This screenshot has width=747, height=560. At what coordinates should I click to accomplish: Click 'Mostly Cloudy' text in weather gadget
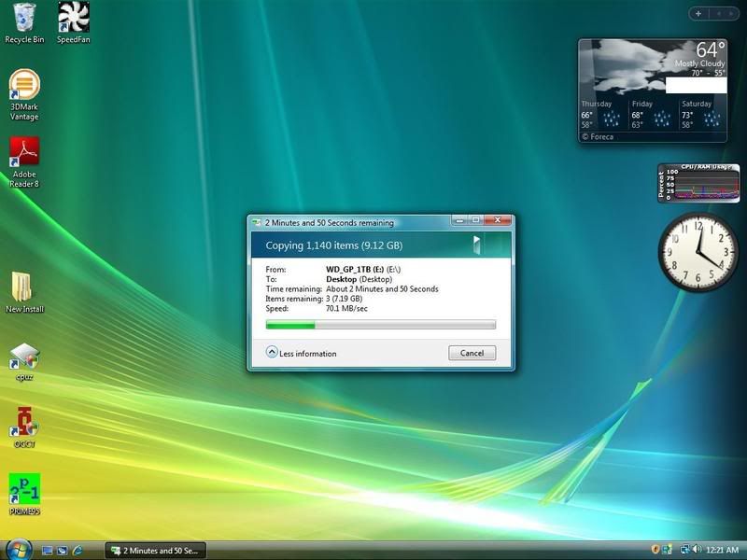point(699,63)
